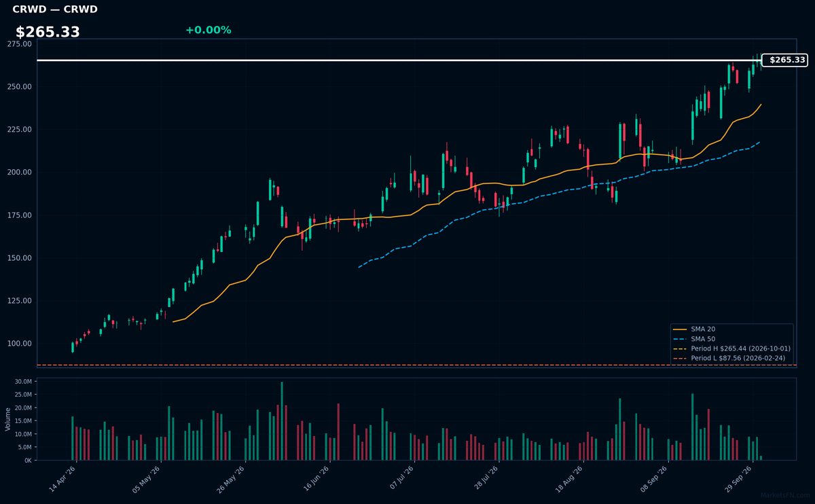Click the 200.00 price axis label
The image size is (815, 504).
pos(20,173)
